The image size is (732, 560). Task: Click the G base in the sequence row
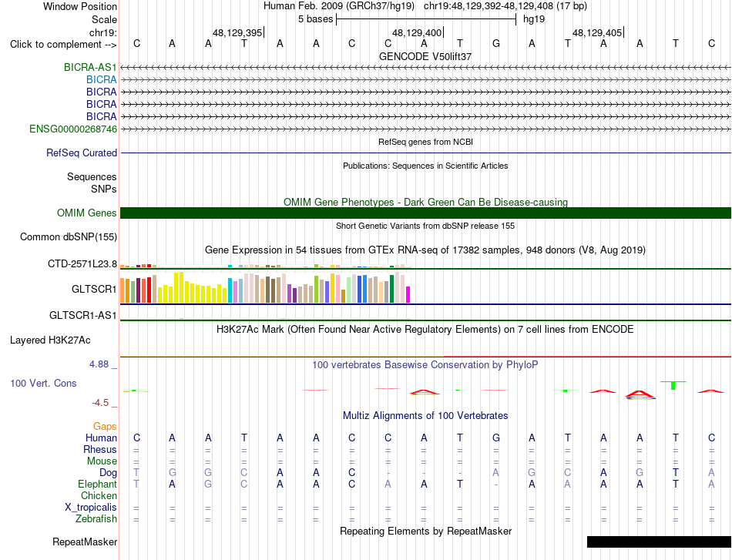point(495,44)
